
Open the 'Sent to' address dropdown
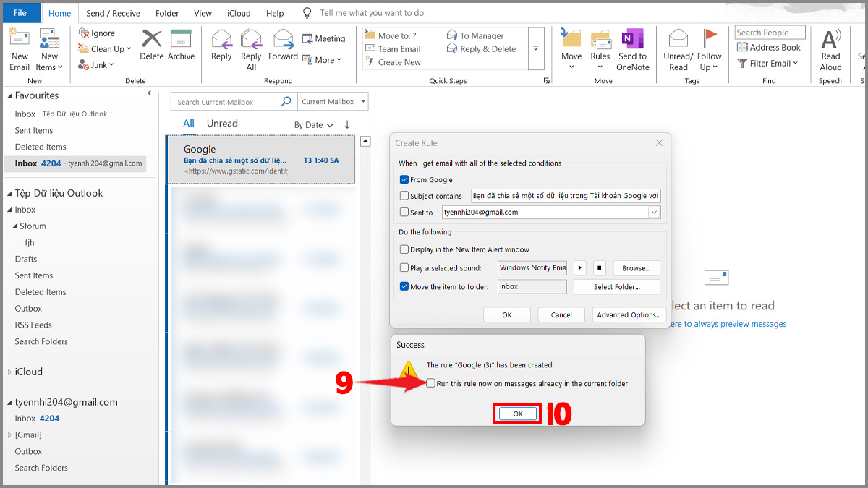pos(654,213)
